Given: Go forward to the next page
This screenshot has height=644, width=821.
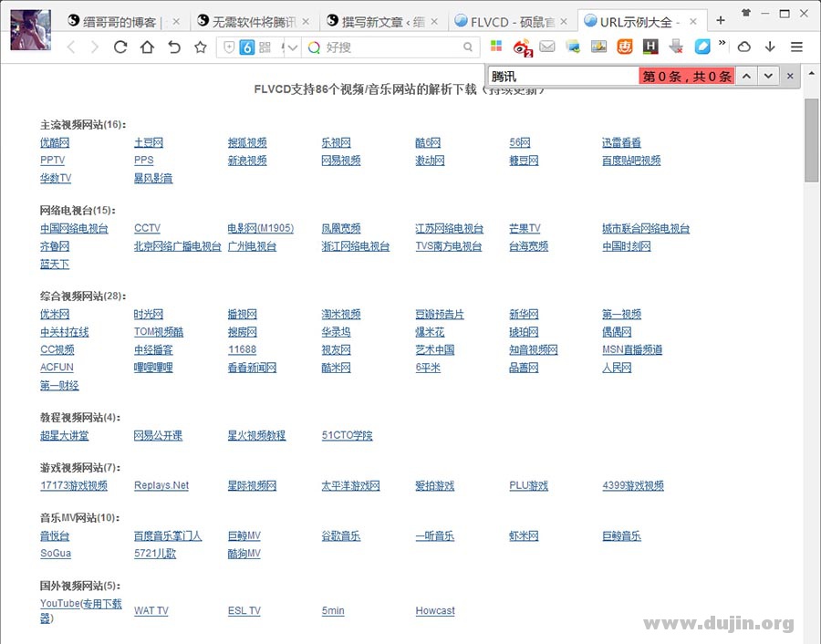Looking at the screenshot, I should click(x=95, y=47).
